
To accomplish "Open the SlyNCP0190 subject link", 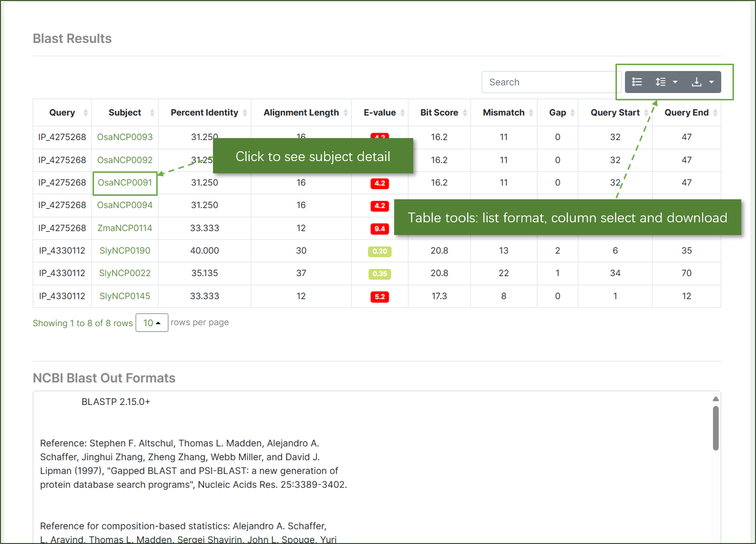I will point(125,251).
